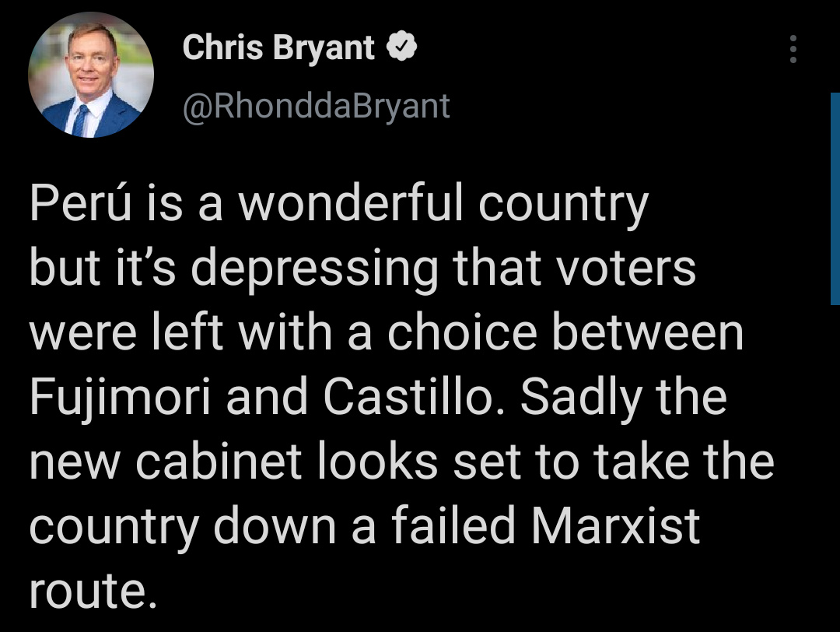The height and width of the screenshot is (632, 840).
Task: Click the blue scroll indicator at right edge
Action: [835, 198]
